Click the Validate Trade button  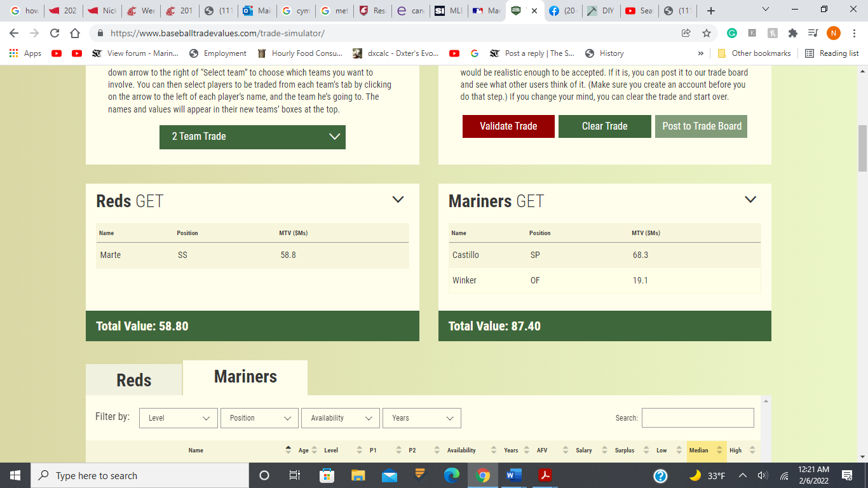(508, 126)
